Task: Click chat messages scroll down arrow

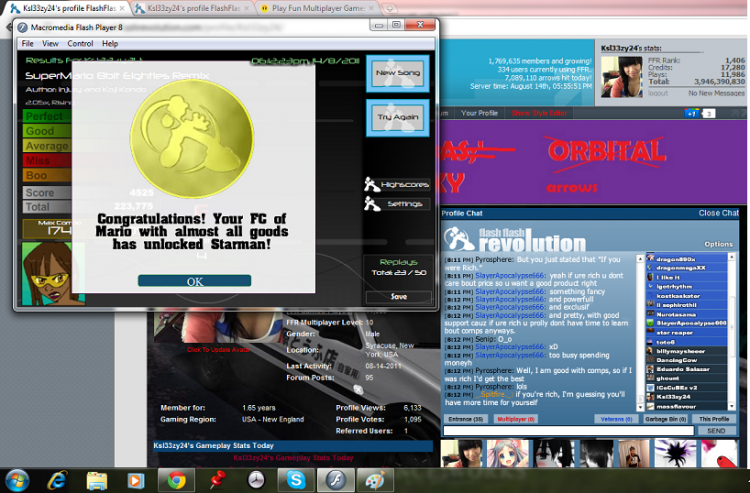Action: coord(640,407)
